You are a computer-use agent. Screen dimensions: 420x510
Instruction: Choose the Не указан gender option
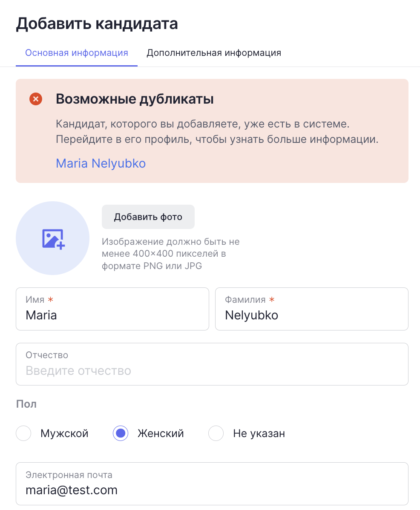pos(216,433)
